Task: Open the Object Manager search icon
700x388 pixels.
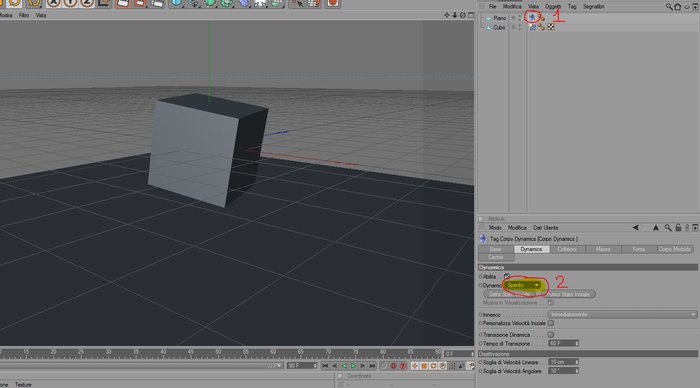Action: [669, 7]
